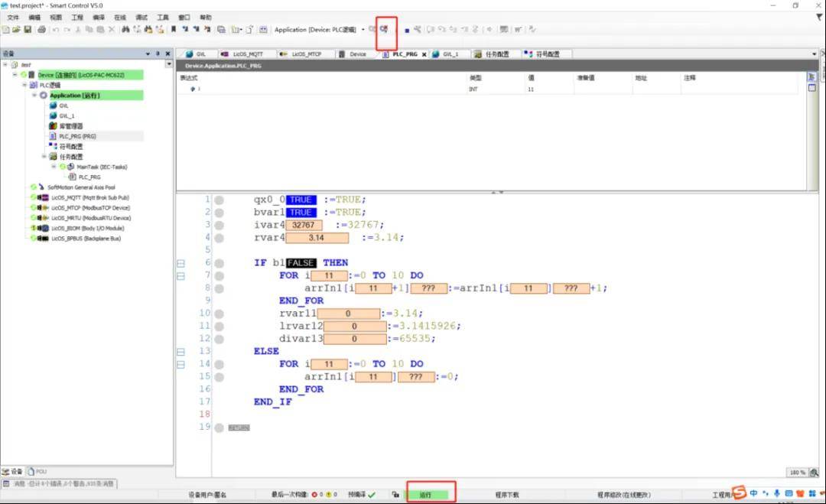Click the login icon highlighted in the toolbar

[x=384, y=30]
